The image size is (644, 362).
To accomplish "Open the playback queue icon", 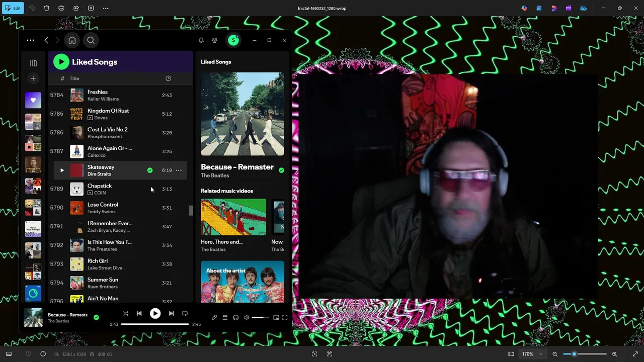I will [x=225, y=318].
